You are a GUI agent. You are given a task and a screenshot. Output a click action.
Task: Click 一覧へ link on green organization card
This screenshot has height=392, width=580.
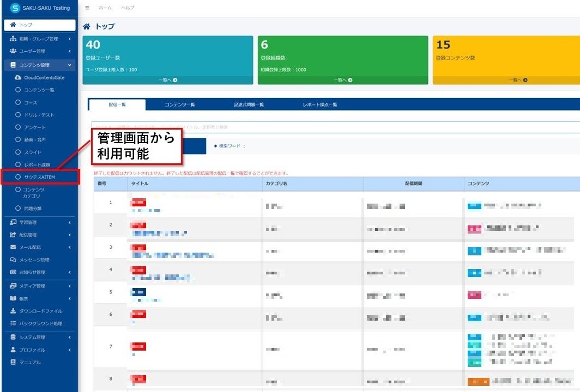point(343,80)
